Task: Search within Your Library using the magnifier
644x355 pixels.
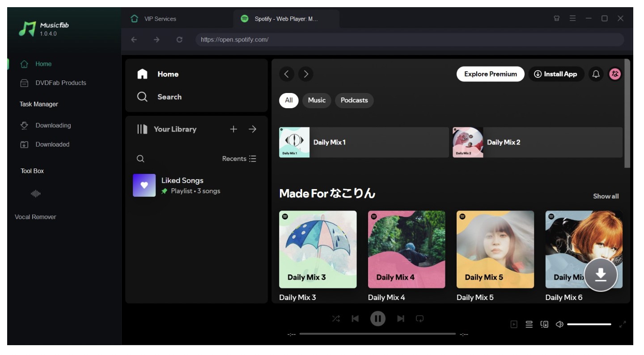Action: pos(140,159)
